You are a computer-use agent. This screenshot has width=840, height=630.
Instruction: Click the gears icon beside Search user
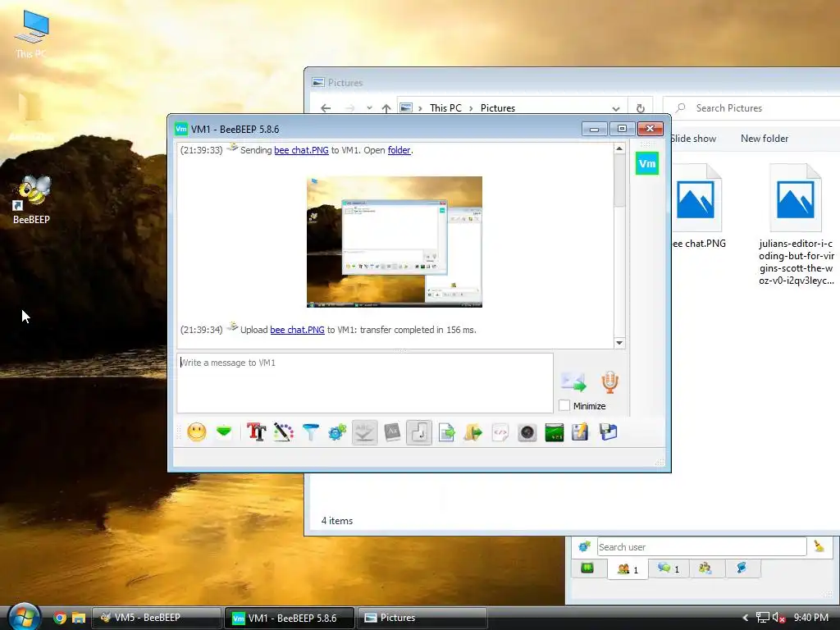tap(584, 546)
